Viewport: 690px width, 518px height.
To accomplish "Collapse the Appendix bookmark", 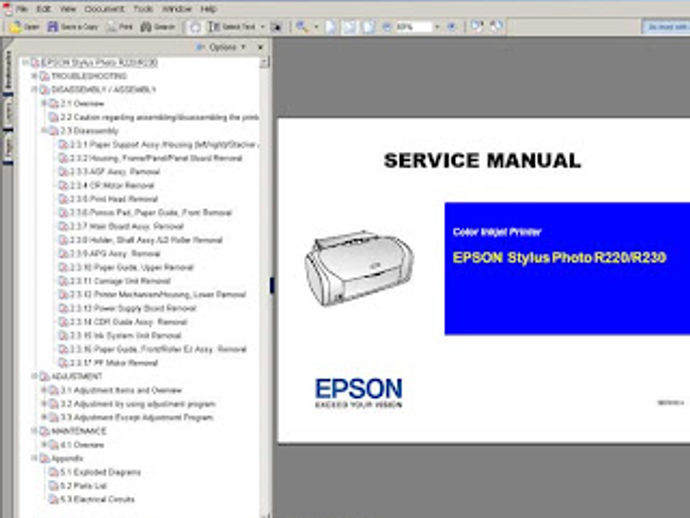I will 34,458.
